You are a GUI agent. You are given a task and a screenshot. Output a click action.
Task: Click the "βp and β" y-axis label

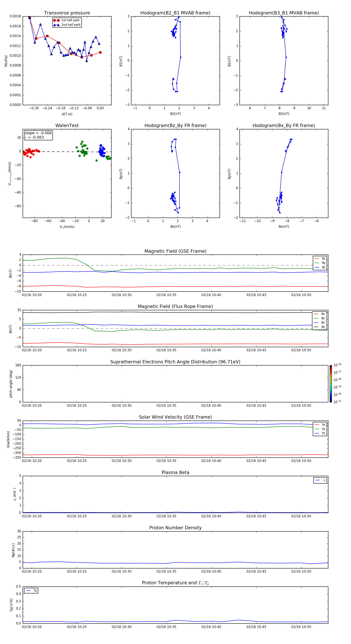(15, 494)
